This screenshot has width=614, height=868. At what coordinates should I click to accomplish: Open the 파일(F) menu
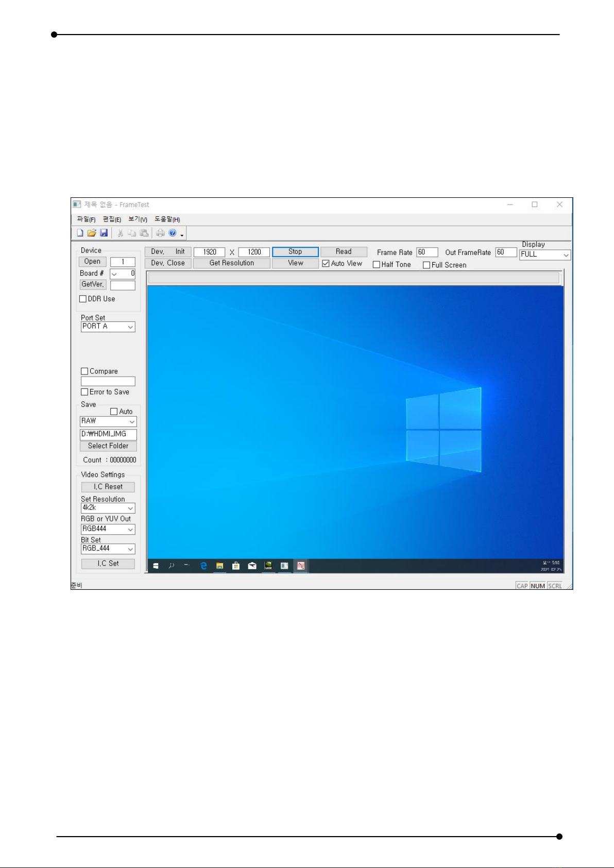86,219
